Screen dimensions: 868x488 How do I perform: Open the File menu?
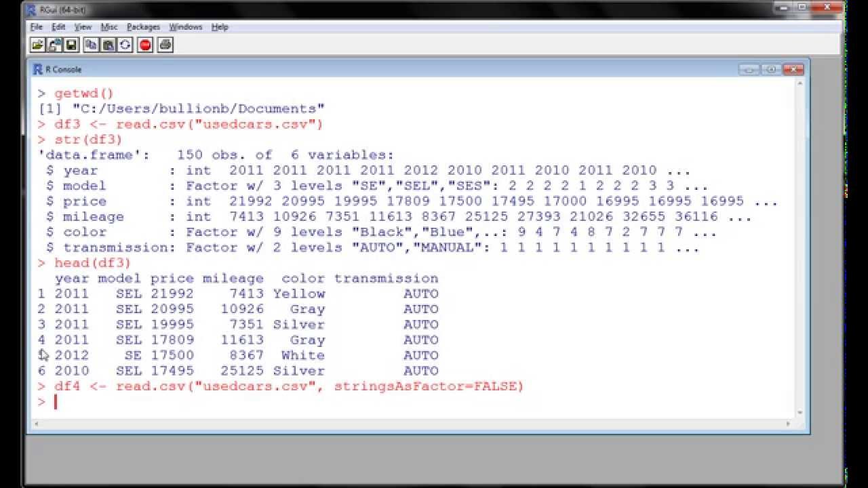click(x=37, y=27)
